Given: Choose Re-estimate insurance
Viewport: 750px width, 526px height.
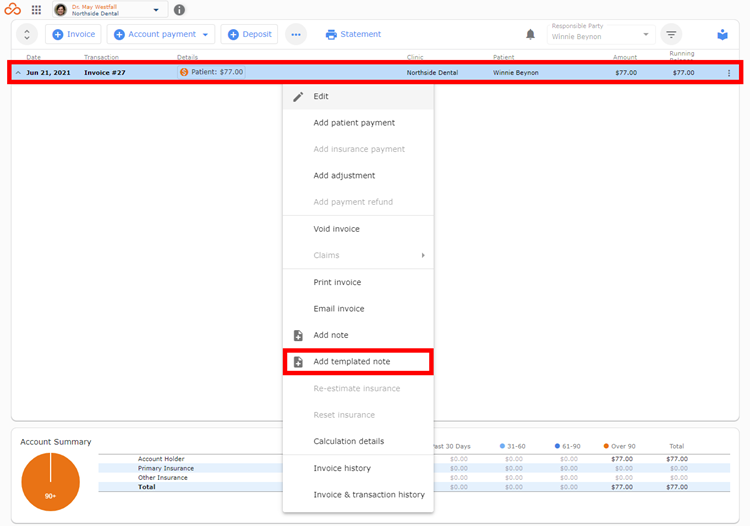Looking at the screenshot, I should point(358,388).
